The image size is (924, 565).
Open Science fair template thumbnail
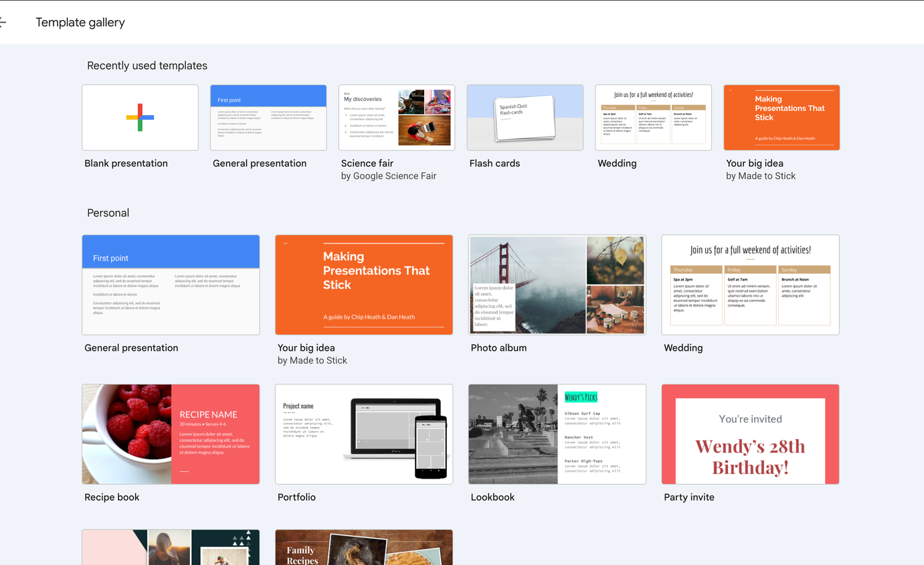click(397, 117)
